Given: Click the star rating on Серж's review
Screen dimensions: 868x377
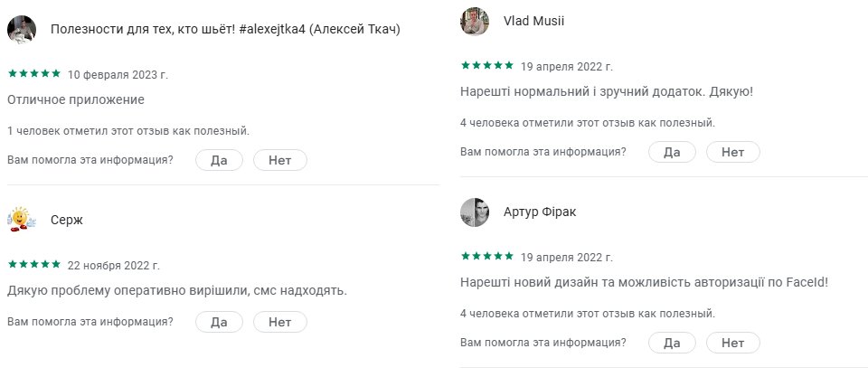Looking at the screenshot, I should [x=34, y=265].
